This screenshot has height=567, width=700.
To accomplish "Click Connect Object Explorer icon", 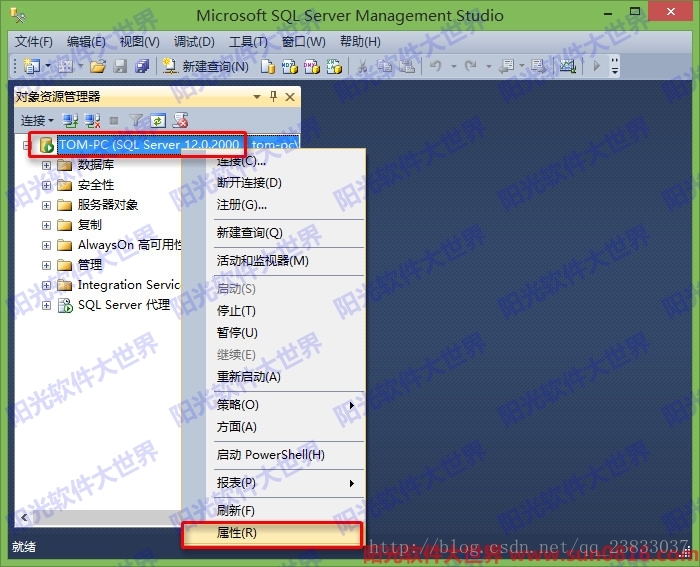I will click(x=70, y=121).
